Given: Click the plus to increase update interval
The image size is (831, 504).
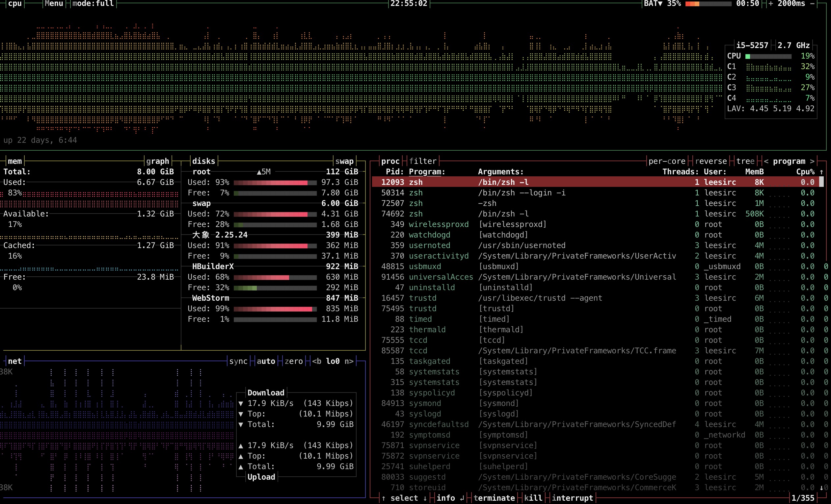Looking at the screenshot, I should click(x=771, y=3).
